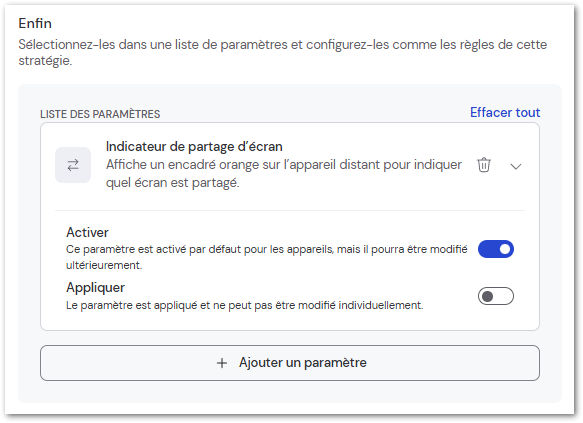Image resolution: width=583 pixels, height=423 pixels.
Task: Click the orange frame description of the parameter
Action: pos(284,174)
